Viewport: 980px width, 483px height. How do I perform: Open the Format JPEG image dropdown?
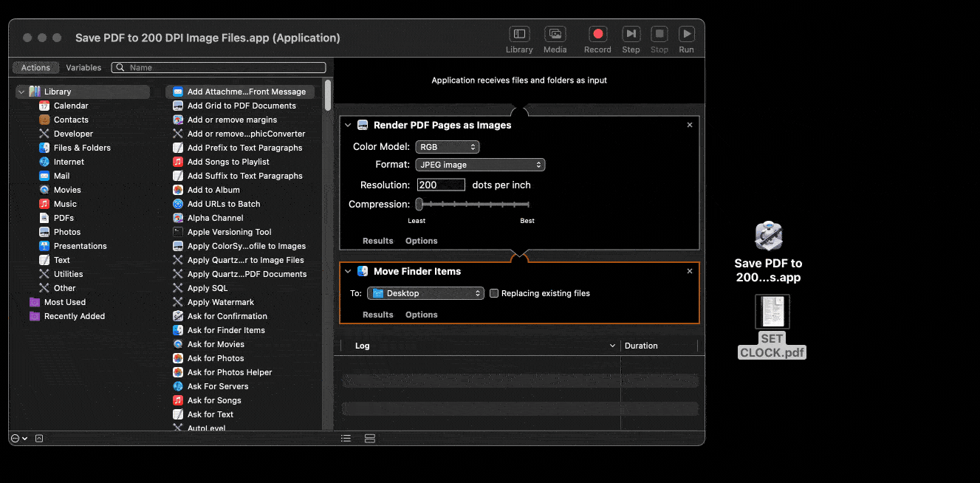pyautogui.click(x=480, y=165)
